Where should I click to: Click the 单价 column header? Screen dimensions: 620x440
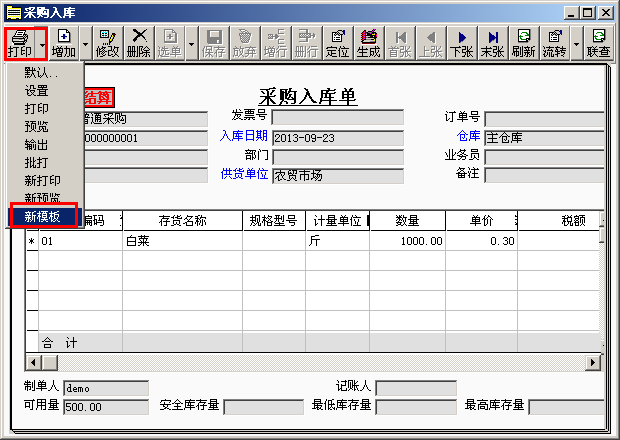pos(482,221)
